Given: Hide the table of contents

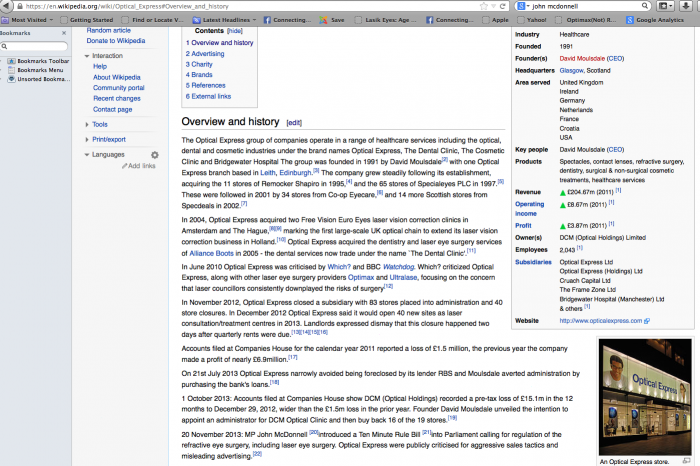Looking at the screenshot, I should [x=234, y=31].
